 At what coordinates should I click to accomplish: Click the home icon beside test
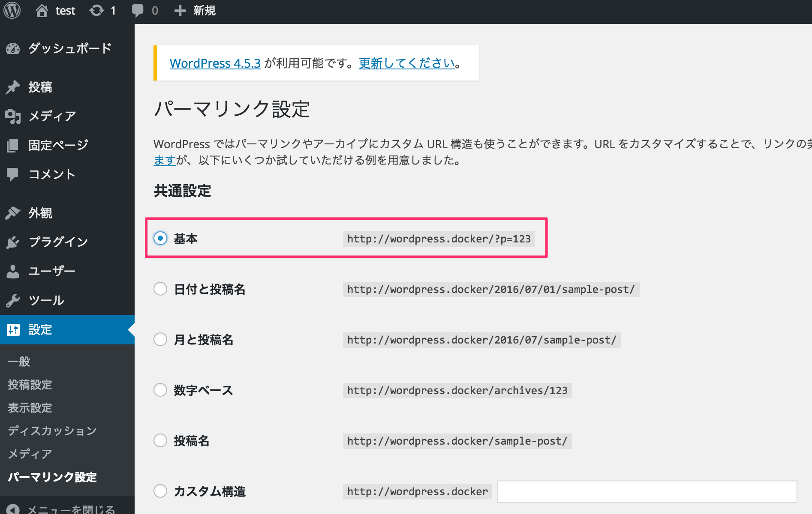42,10
